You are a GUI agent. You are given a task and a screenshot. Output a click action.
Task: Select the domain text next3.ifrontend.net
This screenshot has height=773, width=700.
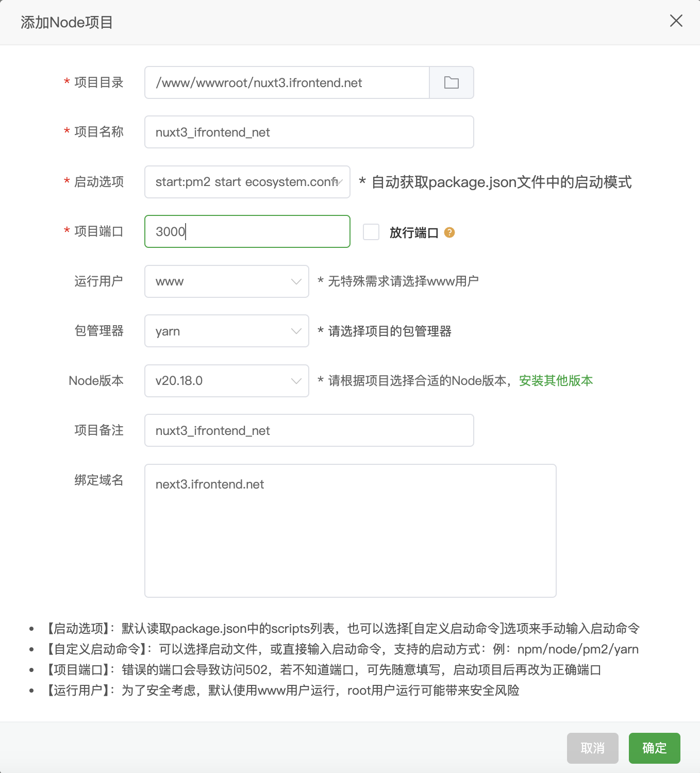(x=209, y=484)
